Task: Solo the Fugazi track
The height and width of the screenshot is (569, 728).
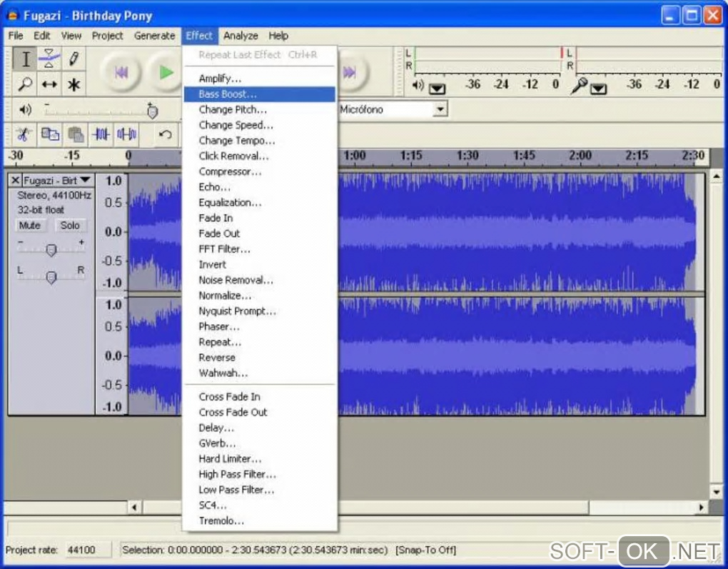Action: [x=70, y=225]
